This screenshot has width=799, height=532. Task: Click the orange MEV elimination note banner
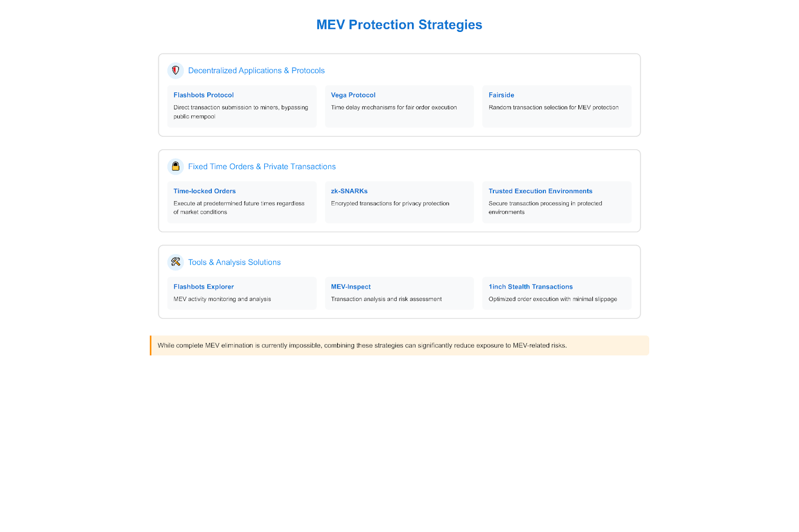[399, 345]
